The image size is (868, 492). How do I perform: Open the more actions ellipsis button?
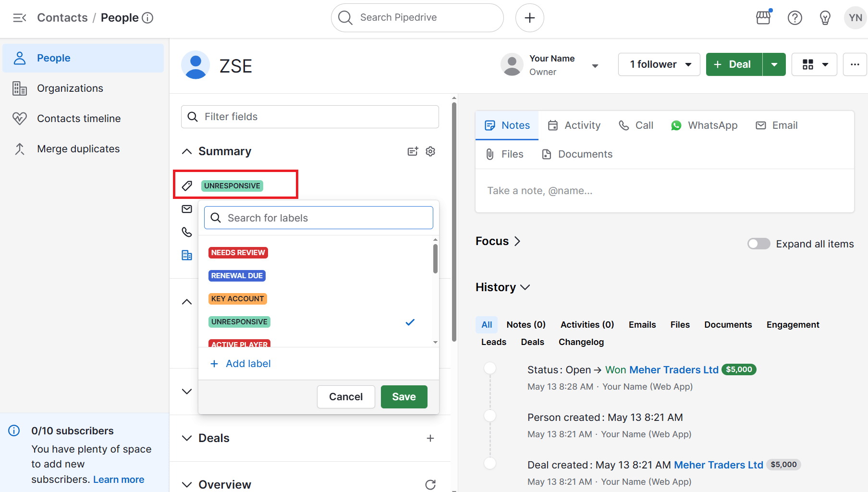[x=855, y=64]
